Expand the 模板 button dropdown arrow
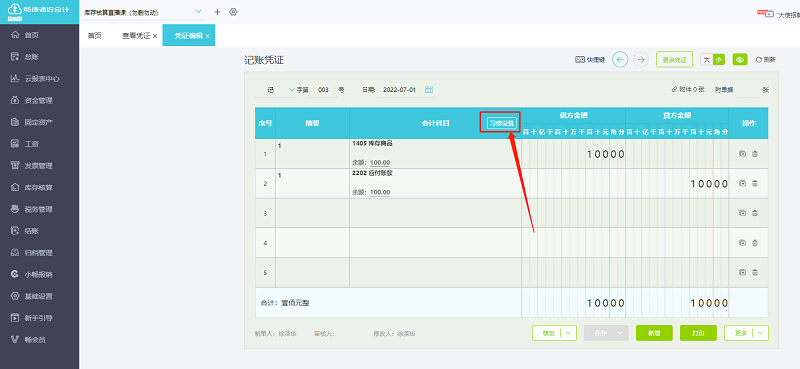The width and height of the screenshot is (800, 369). pos(569,333)
